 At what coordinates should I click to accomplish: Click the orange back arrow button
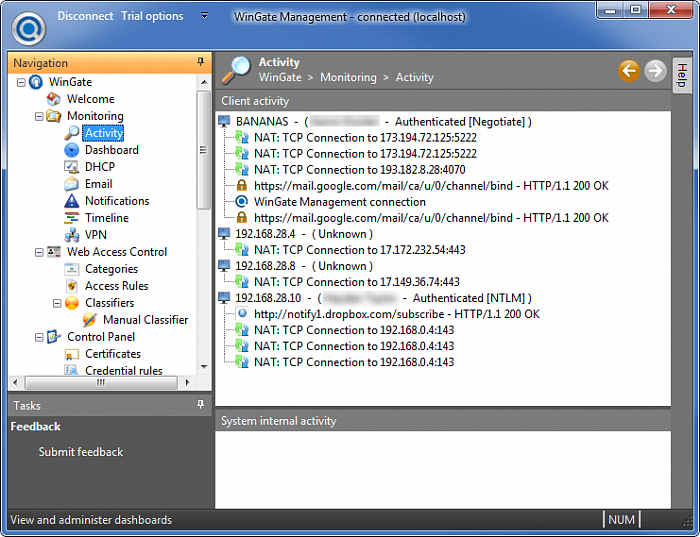pyautogui.click(x=629, y=70)
